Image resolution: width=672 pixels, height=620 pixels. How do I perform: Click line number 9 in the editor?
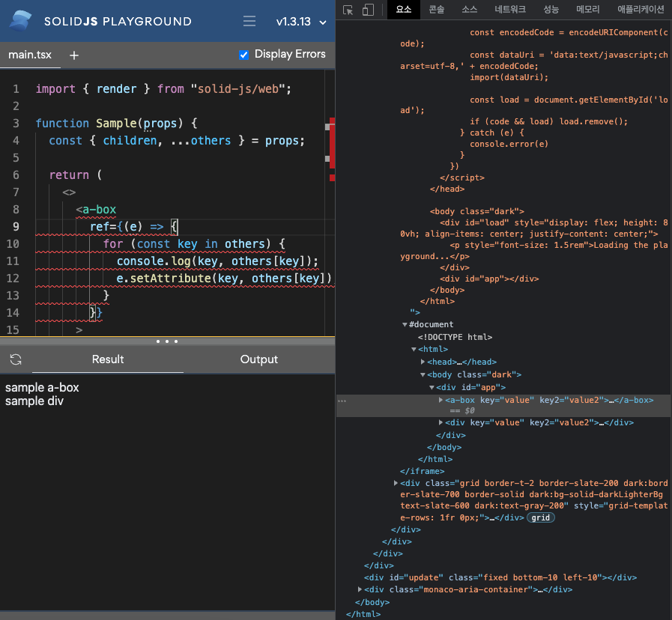(16, 227)
